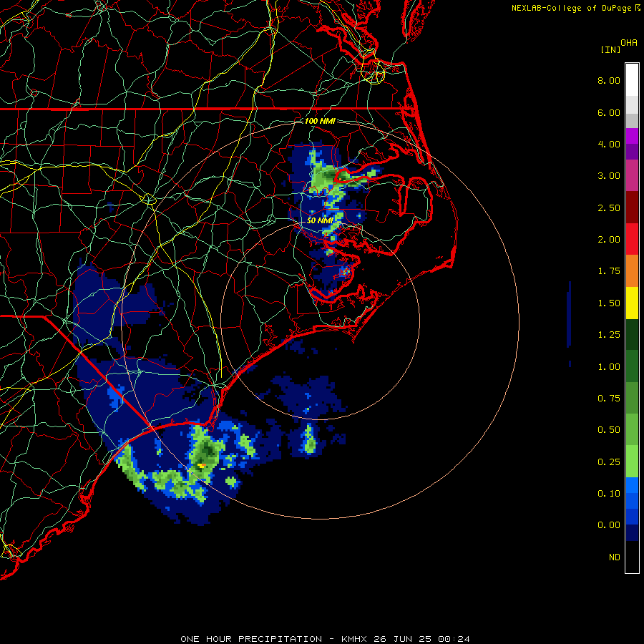The image size is (644, 644).
Task: Select the 0.75 inch legend value
Action: [609, 399]
